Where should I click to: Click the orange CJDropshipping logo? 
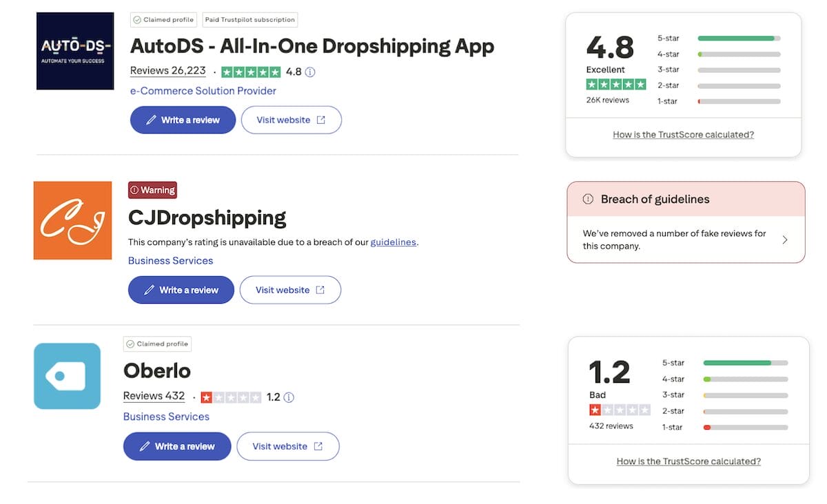[72, 220]
